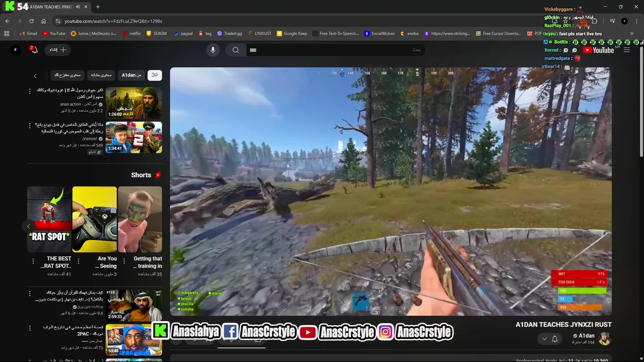Open the paypal bookmark
This screenshot has height=362, width=644.
(x=183, y=34)
